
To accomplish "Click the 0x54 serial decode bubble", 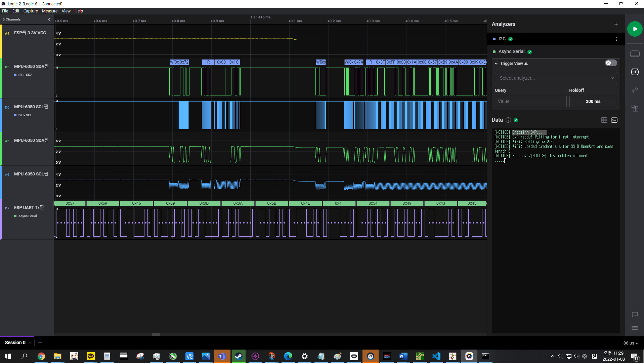I will click(373, 203).
